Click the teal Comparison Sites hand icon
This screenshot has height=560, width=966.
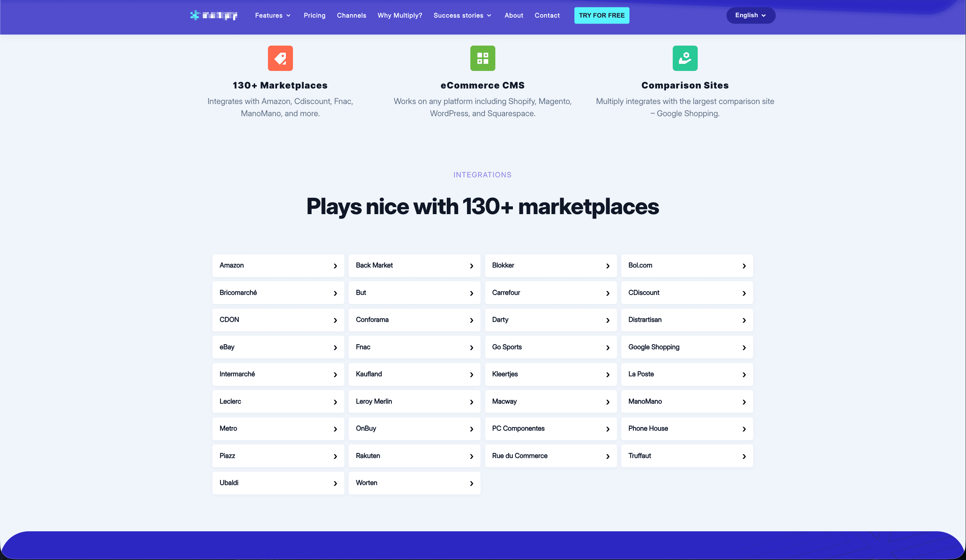point(685,58)
